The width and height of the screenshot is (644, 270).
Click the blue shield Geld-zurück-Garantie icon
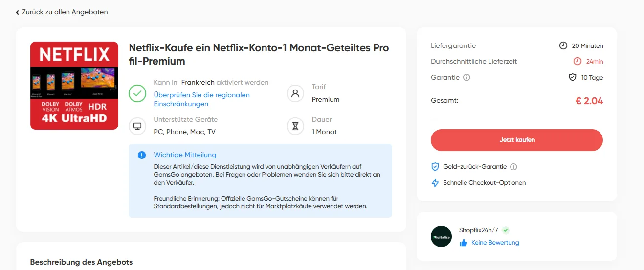435,167
